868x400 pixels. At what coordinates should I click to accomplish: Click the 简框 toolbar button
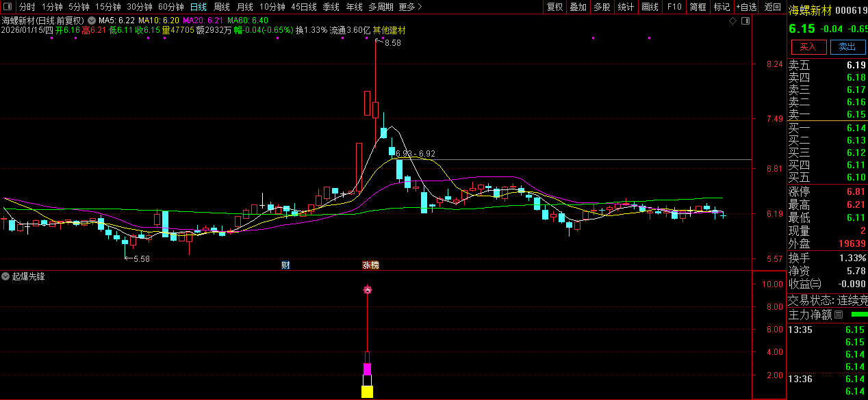[698, 7]
